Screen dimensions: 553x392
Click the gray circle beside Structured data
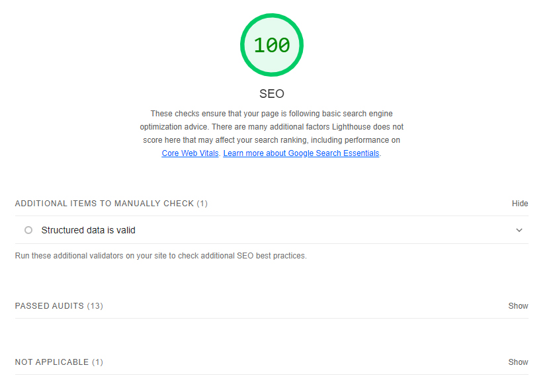[x=28, y=230]
